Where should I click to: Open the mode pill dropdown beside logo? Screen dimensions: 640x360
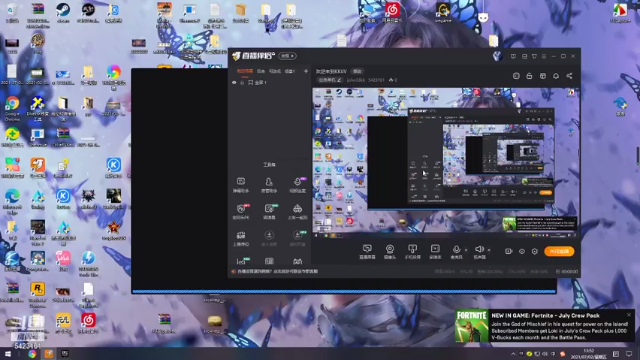(287, 56)
